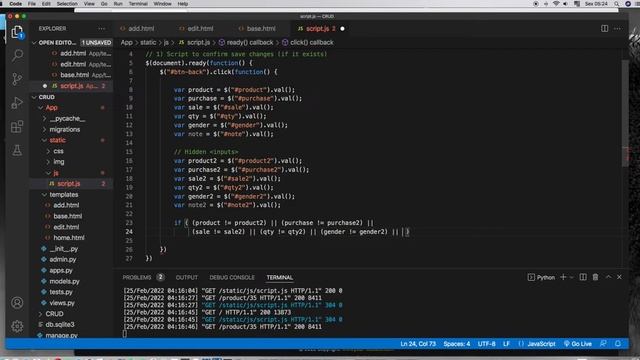Viewport: 640px width, 360px height.
Task: Open editor more actions ellipsis
Action: coord(618,29)
